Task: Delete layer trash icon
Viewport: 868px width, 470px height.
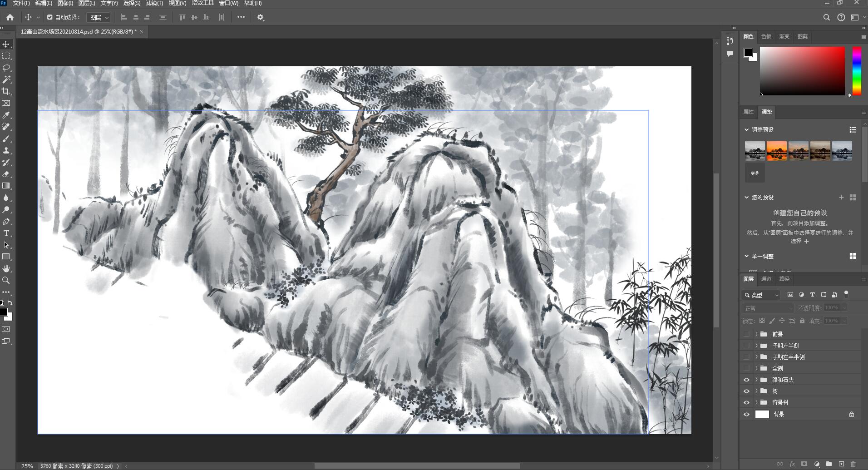Action: click(x=853, y=464)
